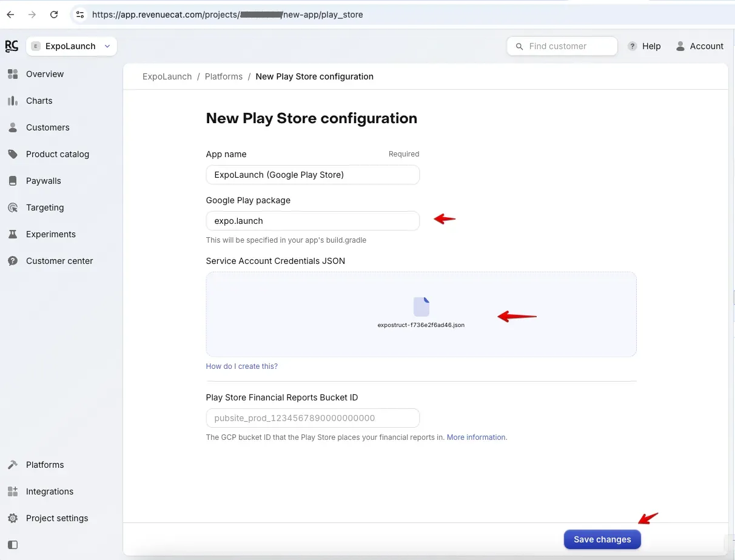Click the Help question mark icon
The width and height of the screenshot is (735, 560).
[633, 46]
